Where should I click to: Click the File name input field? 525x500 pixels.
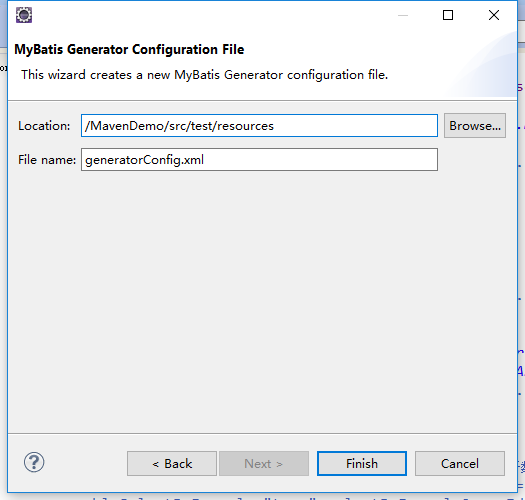pyautogui.click(x=259, y=159)
